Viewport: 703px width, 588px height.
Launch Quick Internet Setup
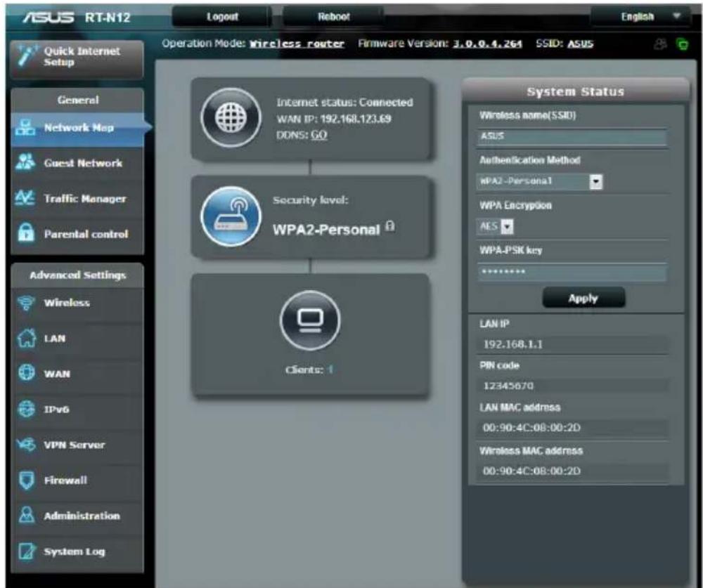(77, 59)
